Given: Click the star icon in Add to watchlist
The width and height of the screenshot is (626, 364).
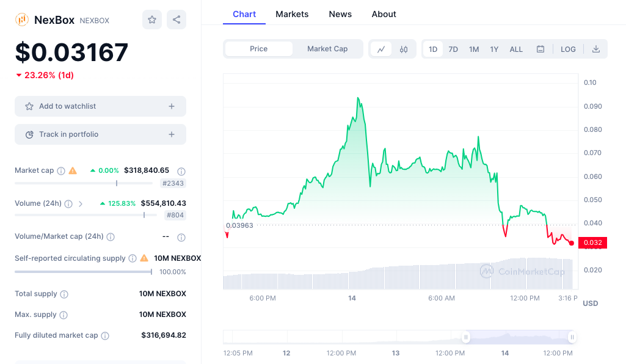Looking at the screenshot, I should [x=29, y=106].
